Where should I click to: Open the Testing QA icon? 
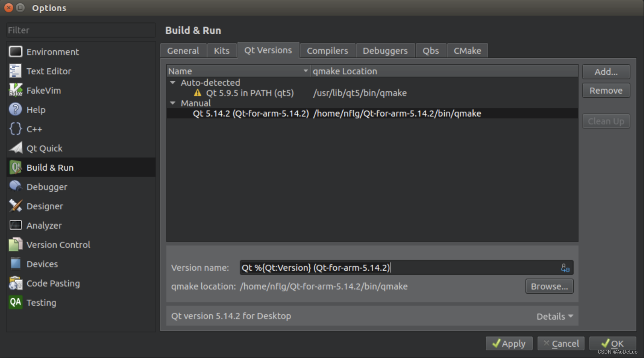point(16,302)
